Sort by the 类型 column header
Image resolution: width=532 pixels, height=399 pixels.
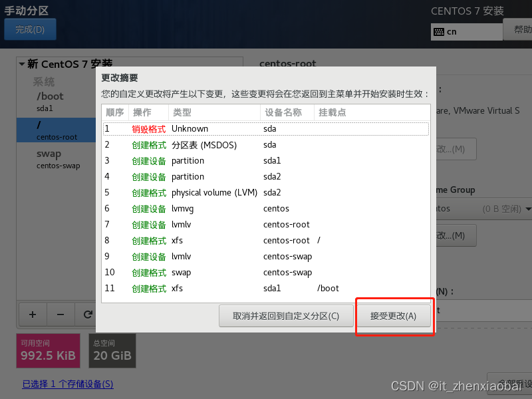(214, 112)
